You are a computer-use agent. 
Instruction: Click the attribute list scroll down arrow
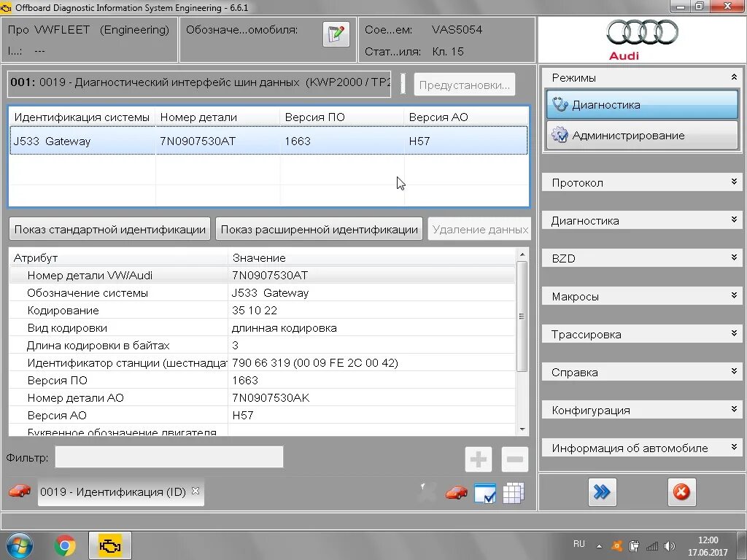[522, 429]
